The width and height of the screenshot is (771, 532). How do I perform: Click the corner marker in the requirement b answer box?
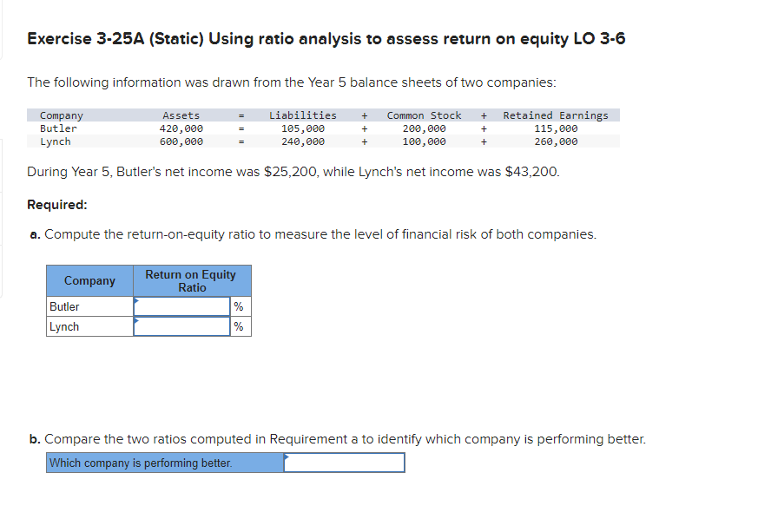click(x=287, y=456)
